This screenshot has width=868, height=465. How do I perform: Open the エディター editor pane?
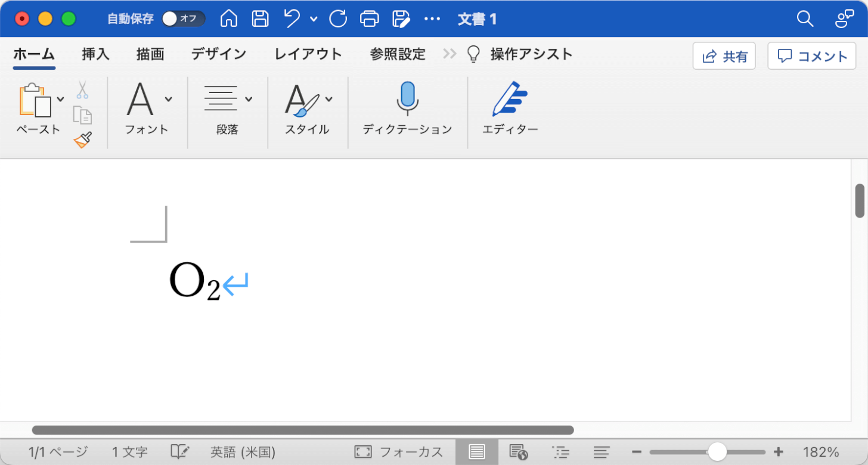[510, 108]
